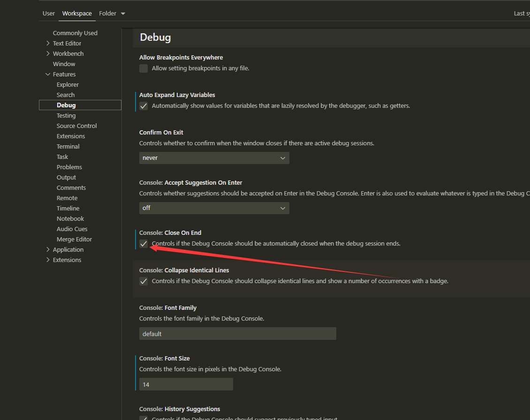Click Console: History Suggestions setting title
The width and height of the screenshot is (530, 420).
(180, 409)
